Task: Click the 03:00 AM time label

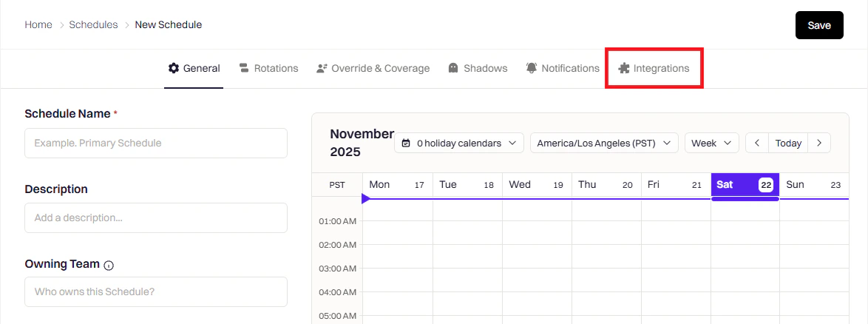Action: [337, 269]
